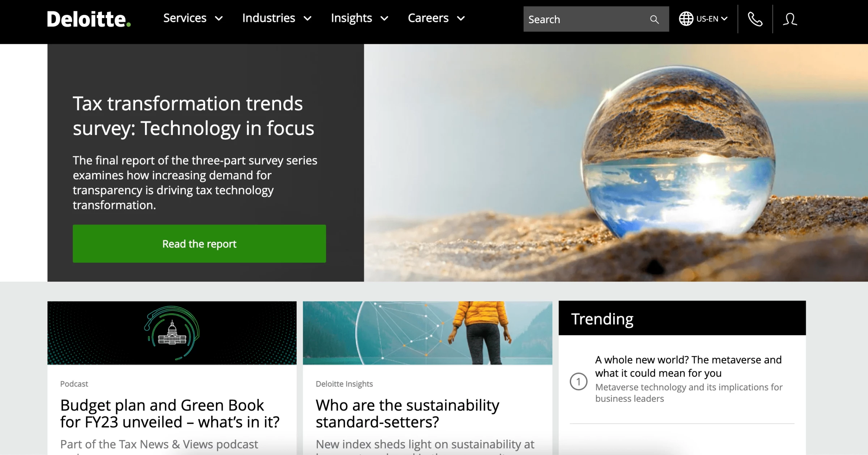
Task: Click the number 1 trending circle
Action: [x=578, y=382]
